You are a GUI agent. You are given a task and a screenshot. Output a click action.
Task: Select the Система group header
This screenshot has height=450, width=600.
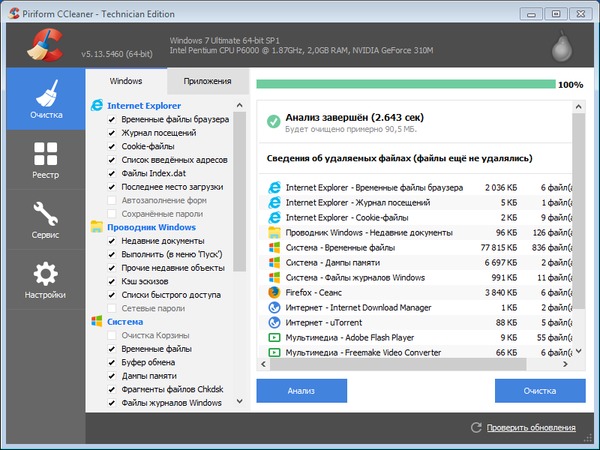(x=125, y=322)
